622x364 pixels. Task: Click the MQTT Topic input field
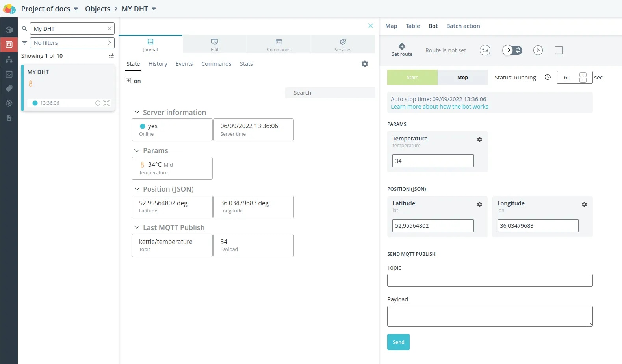coord(490,281)
